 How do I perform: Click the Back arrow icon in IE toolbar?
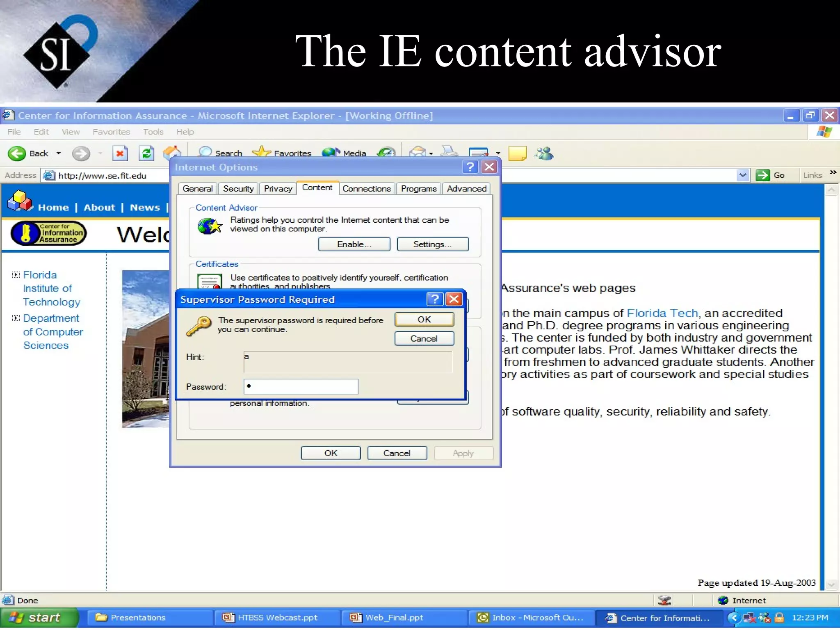click(x=17, y=153)
